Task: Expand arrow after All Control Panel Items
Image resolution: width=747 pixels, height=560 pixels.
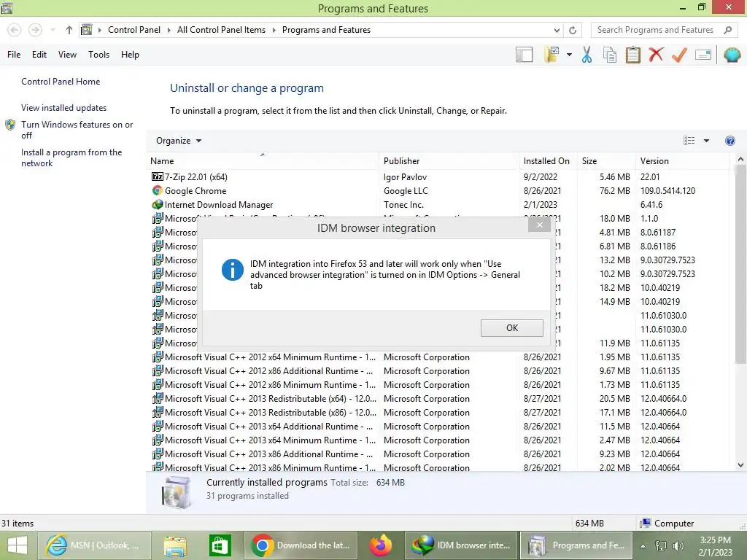Action: [x=274, y=30]
